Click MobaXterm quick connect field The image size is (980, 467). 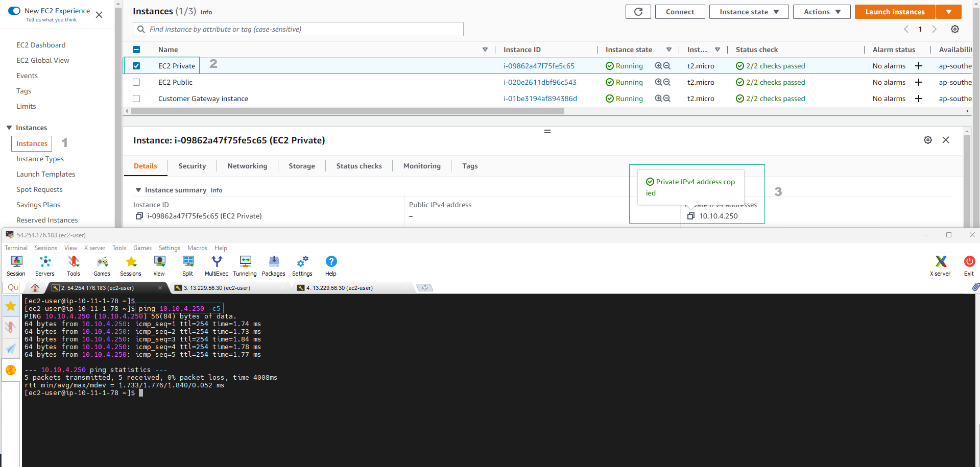coord(11,287)
